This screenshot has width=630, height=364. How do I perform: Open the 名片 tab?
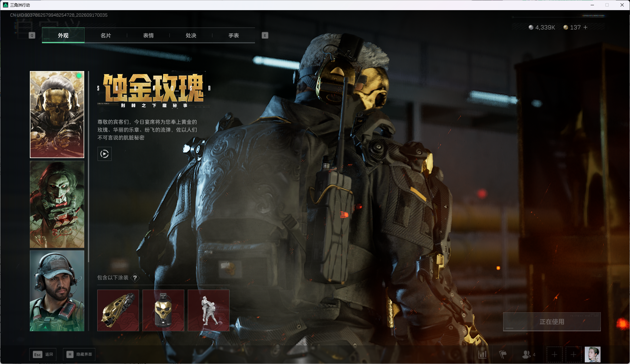point(106,35)
